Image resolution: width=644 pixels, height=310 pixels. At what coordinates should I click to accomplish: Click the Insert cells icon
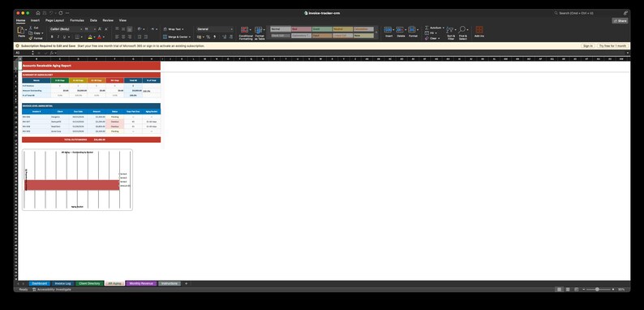(388, 30)
